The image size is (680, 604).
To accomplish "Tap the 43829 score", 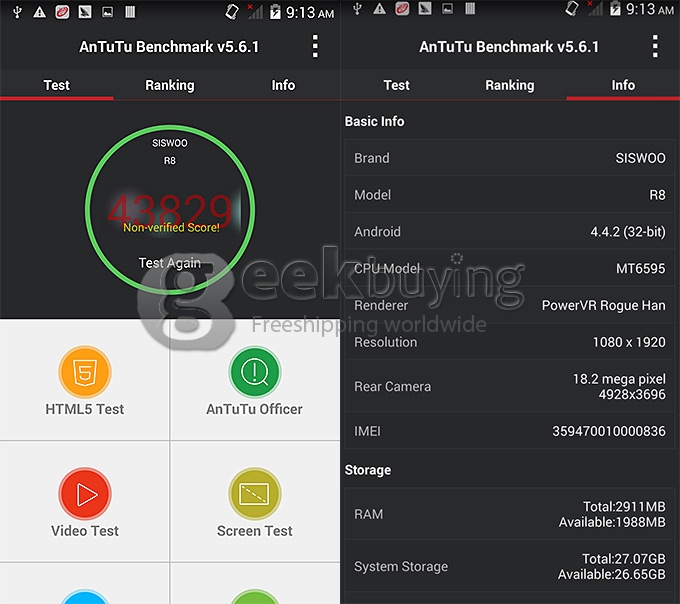I will pyautogui.click(x=170, y=209).
